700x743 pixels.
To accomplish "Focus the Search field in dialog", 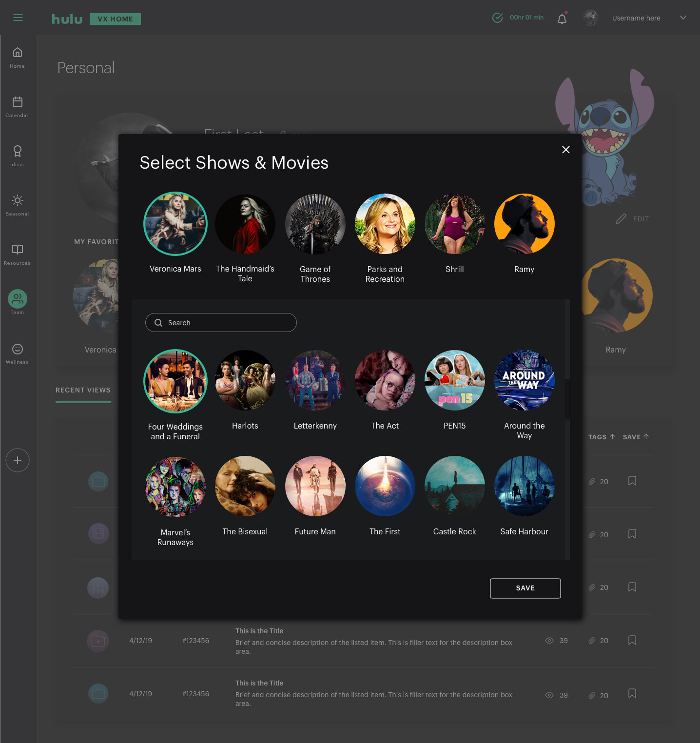I will [221, 323].
